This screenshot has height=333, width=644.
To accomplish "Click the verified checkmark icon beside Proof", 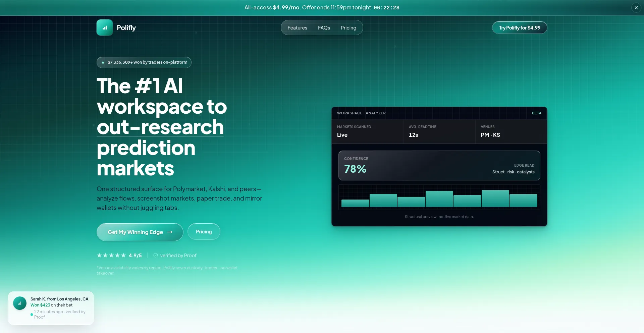I will [156, 256].
